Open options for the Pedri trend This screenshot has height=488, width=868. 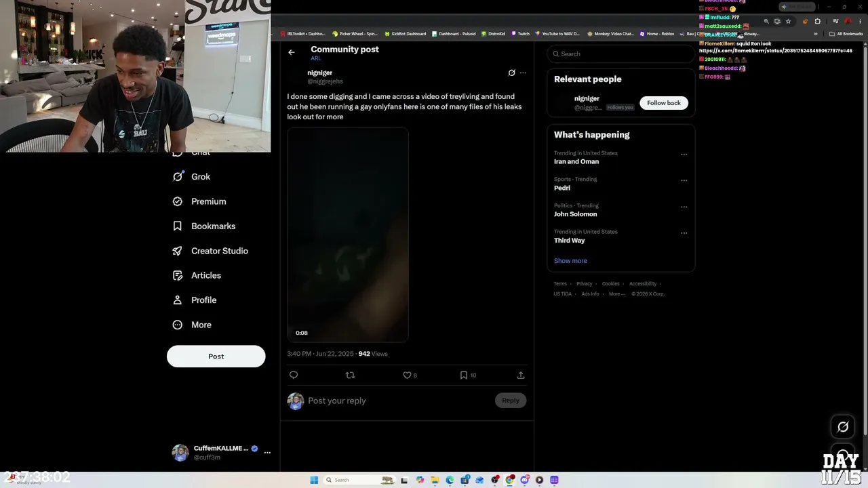684,180
